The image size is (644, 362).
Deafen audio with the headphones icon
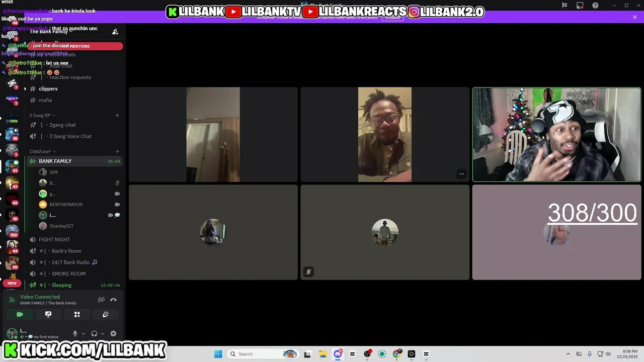pos(94,333)
